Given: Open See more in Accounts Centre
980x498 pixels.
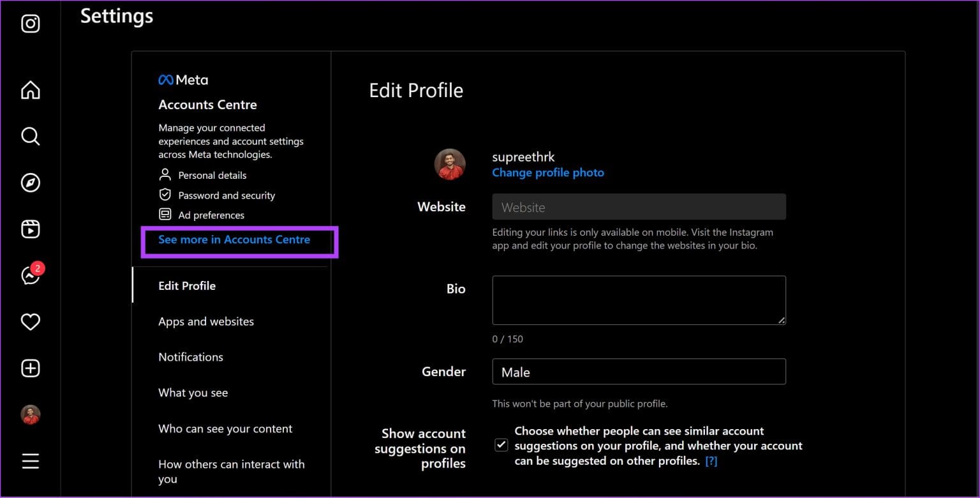Looking at the screenshot, I should (234, 239).
